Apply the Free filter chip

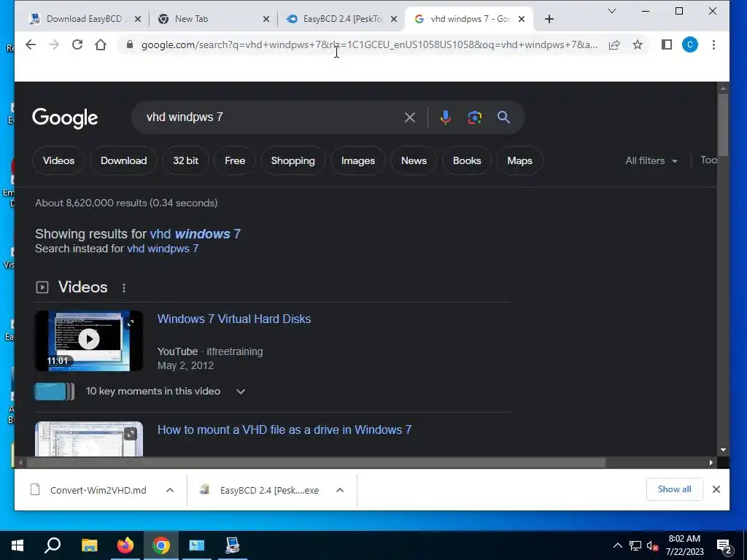235,160
